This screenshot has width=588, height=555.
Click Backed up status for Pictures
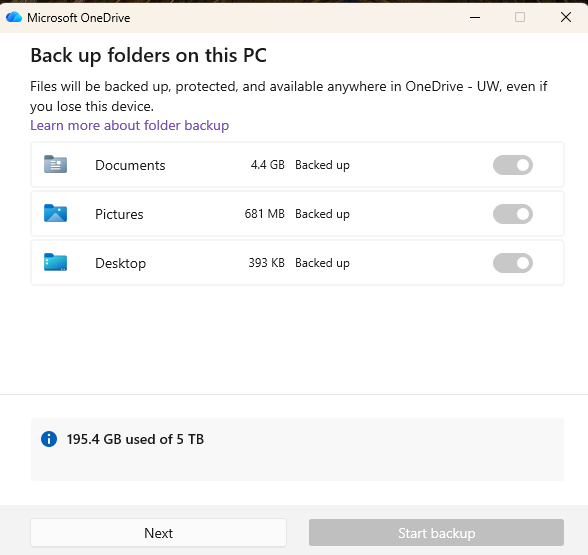click(x=322, y=214)
